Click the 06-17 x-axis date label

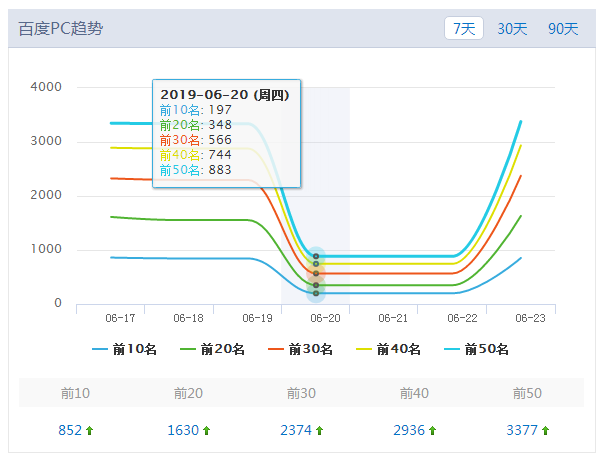click(x=120, y=318)
